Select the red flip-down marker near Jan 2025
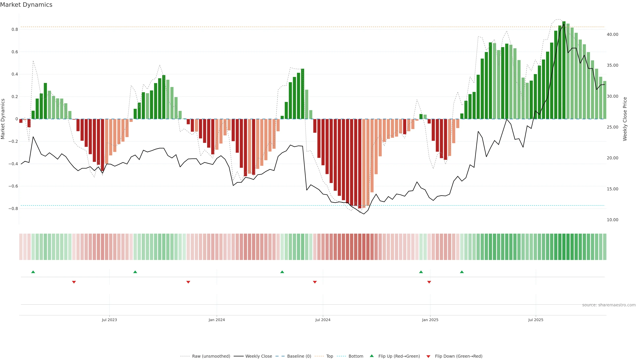Image resolution: width=644 pixels, height=362 pixels. [x=429, y=282]
